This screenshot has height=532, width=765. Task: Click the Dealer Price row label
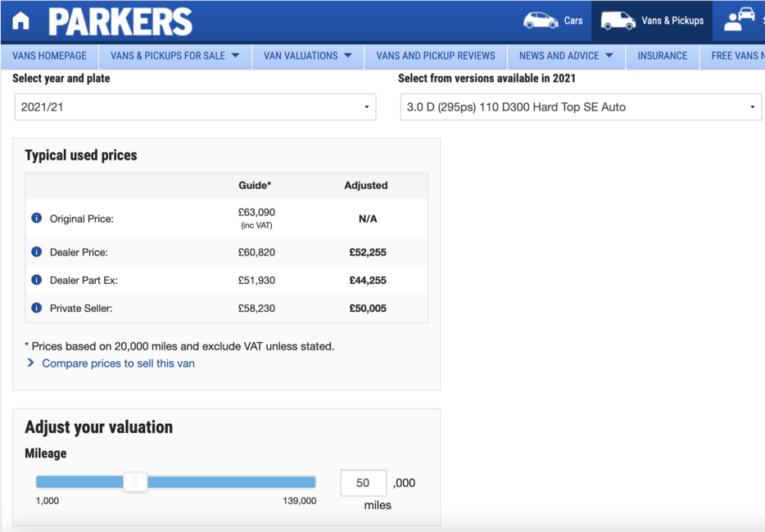click(79, 252)
